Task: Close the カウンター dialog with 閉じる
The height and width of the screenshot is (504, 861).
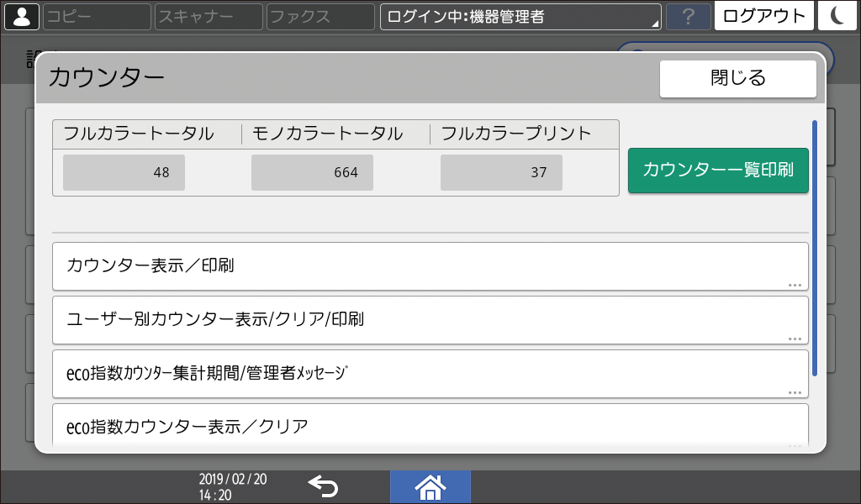Action: point(737,78)
